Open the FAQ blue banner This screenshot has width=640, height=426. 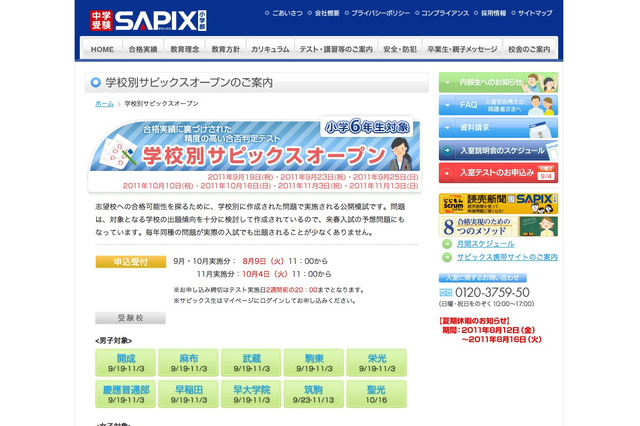click(x=498, y=105)
